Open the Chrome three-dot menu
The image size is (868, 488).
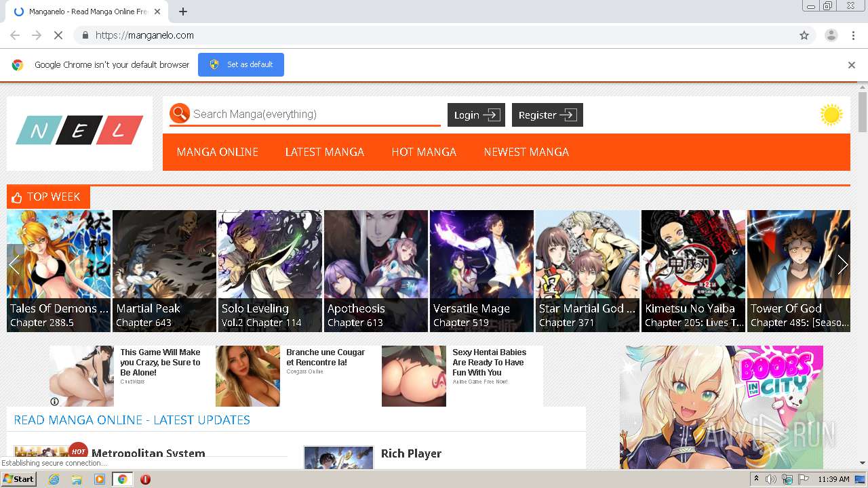[853, 35]
